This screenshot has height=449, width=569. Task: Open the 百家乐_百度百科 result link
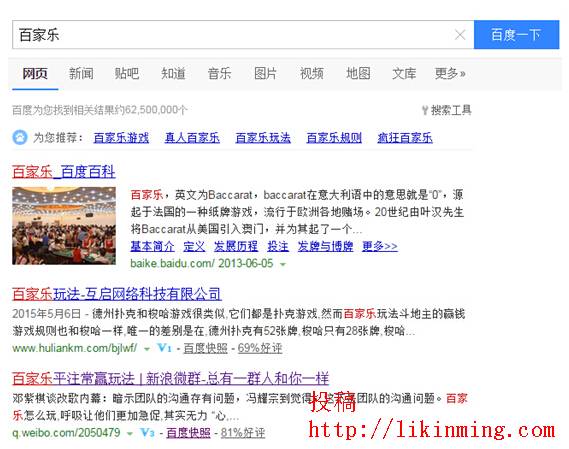click(64, 171)
